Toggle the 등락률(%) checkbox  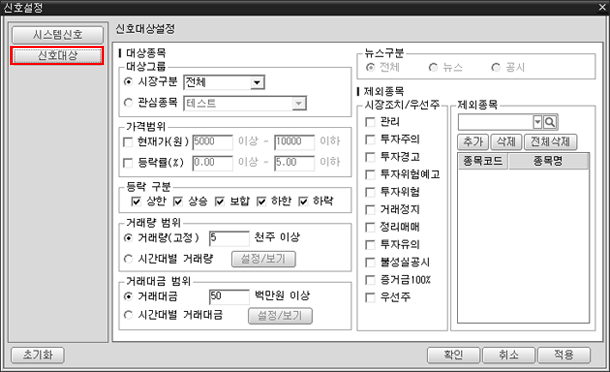pyautogui.click(x=128, y=163)
